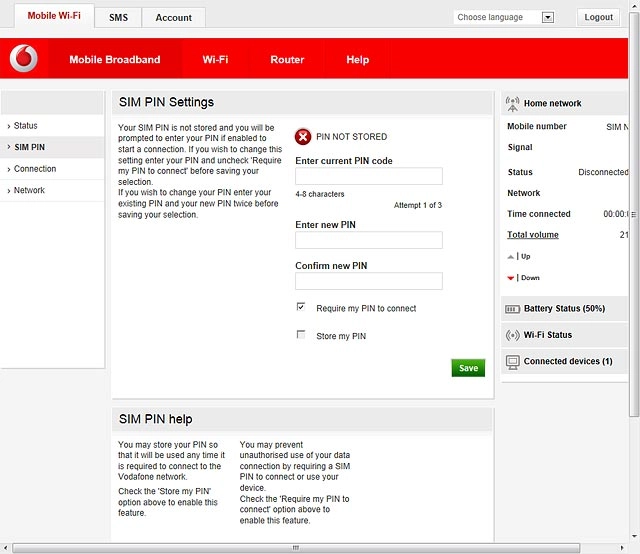Click the Logout button
Image resolution: width=640 pixels, height=554 pixels.
598,17
